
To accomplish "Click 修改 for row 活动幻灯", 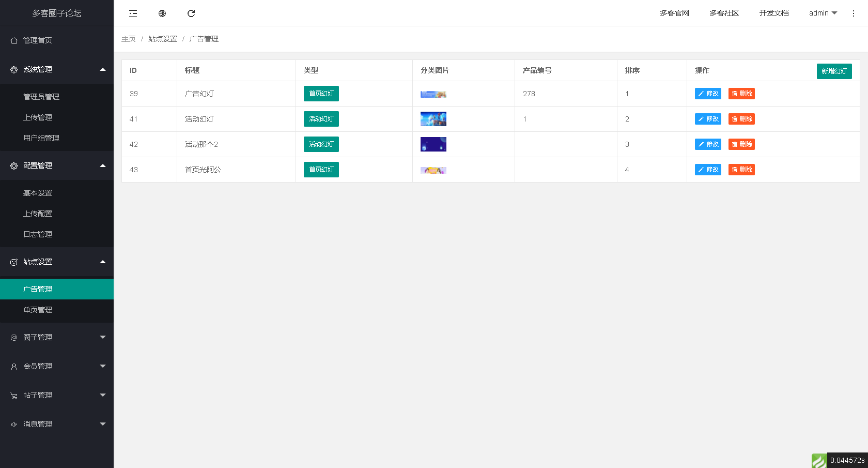I will point(708,119).
